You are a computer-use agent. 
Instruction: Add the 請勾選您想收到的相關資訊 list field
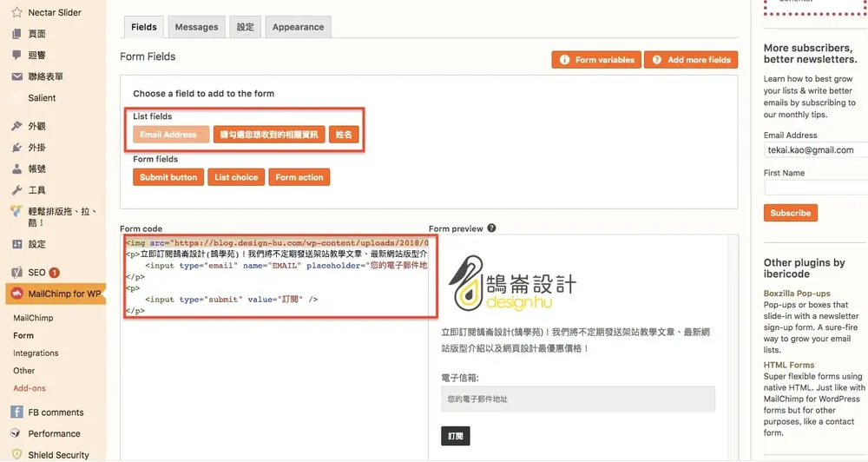(269, 135)
